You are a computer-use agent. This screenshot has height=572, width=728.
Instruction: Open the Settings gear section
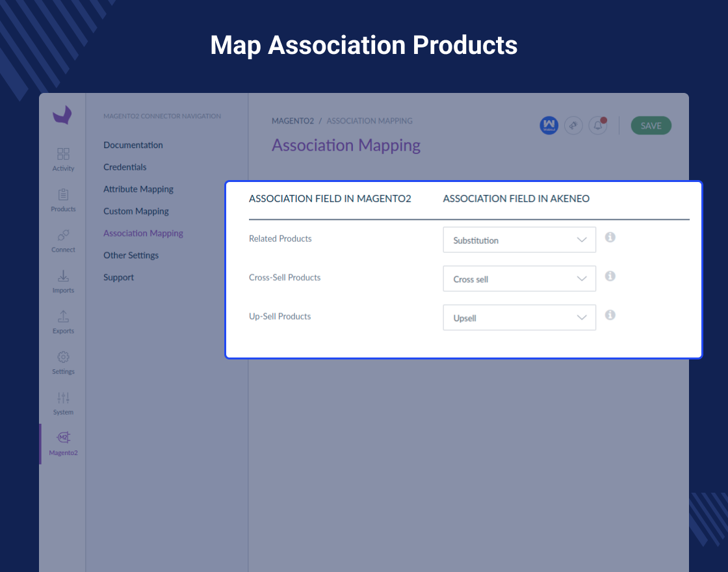(x=63, y=363)
